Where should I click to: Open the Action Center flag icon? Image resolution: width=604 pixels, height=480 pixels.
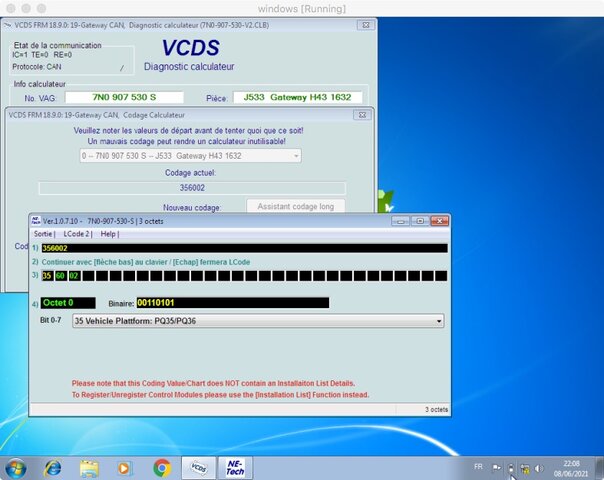(497, 468)
